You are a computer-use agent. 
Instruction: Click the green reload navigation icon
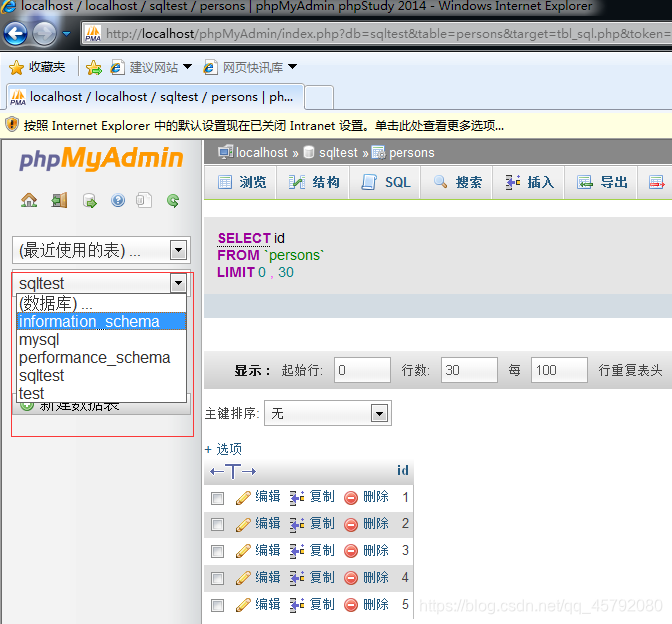coord(173,200)
